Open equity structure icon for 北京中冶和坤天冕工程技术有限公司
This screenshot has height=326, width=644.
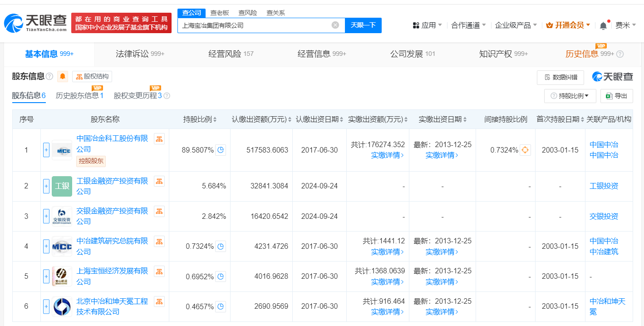(159, 301)
